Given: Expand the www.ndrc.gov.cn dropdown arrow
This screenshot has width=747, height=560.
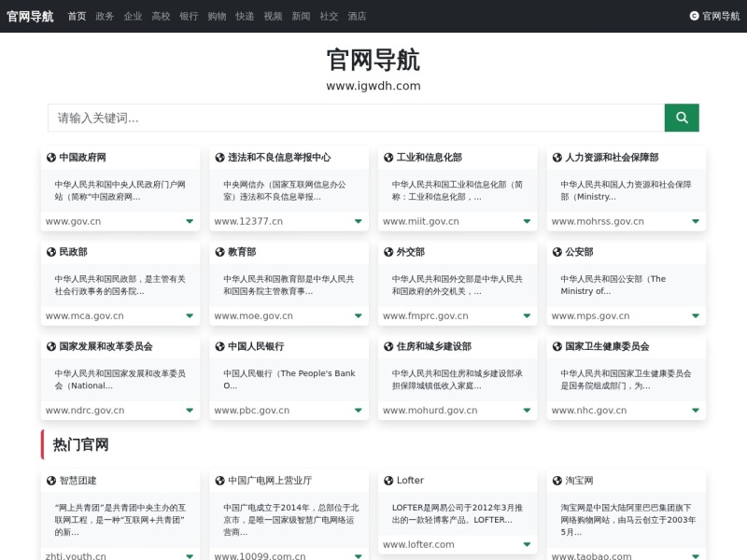Looking at the screenshot, I should (190, 410).
